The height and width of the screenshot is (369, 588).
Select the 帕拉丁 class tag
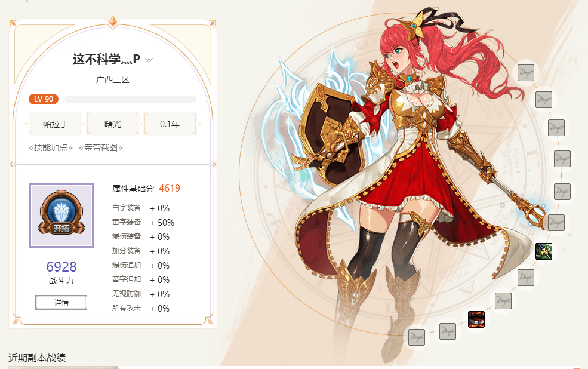(x=56, y=124)
